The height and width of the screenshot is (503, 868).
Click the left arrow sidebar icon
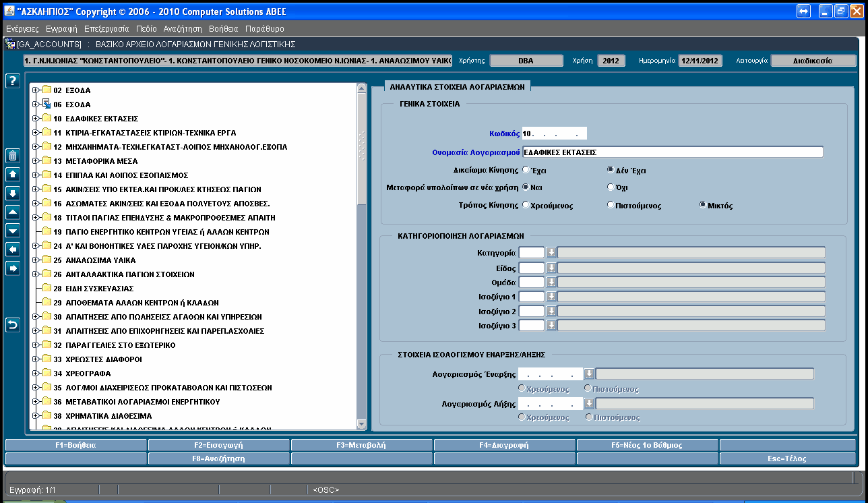[12, 250]
